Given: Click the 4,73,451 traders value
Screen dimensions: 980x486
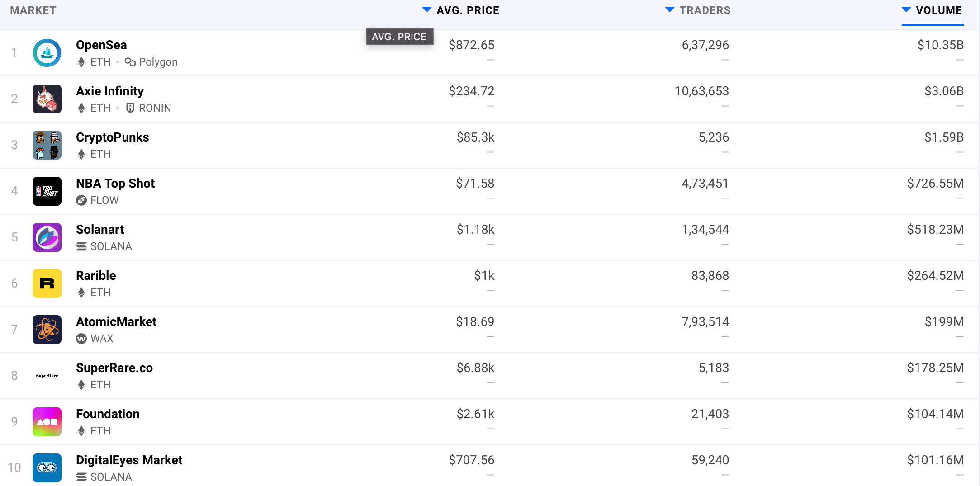Looking at the screenshot, I should [x=705, y=184].
